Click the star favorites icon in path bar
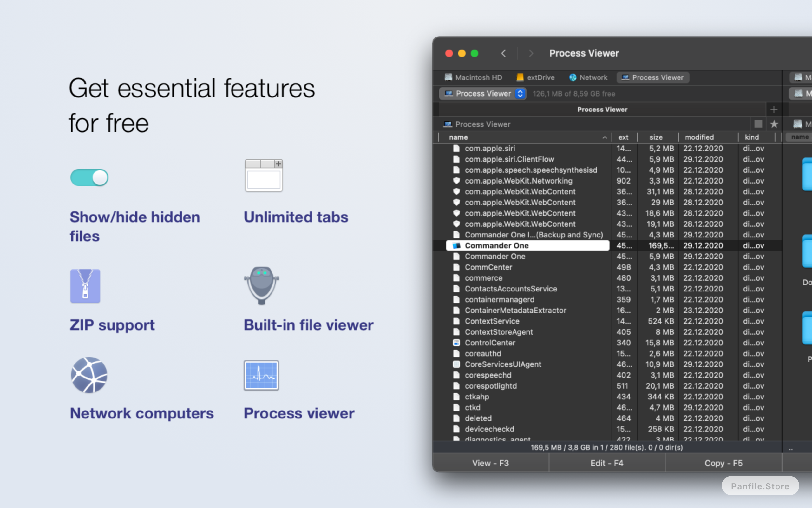 [x=774, y=124]
